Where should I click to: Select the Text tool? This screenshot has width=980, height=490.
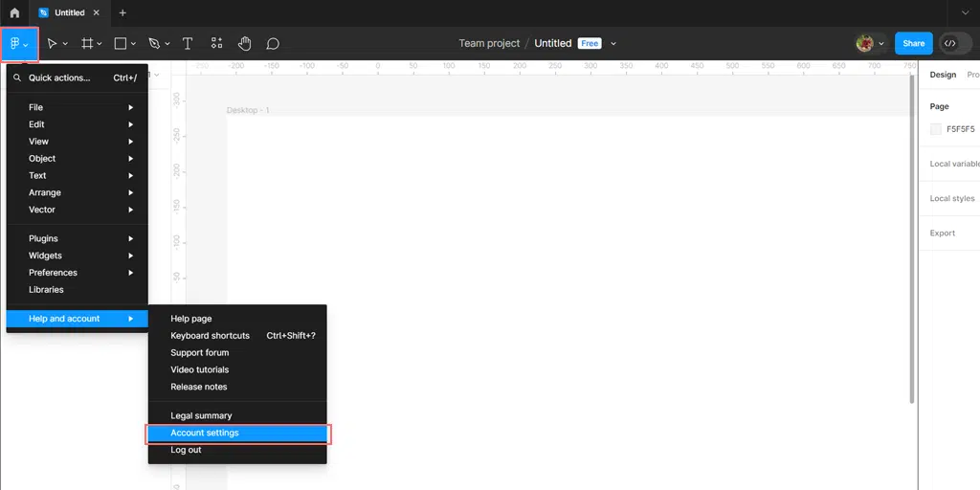click(187, 44)
